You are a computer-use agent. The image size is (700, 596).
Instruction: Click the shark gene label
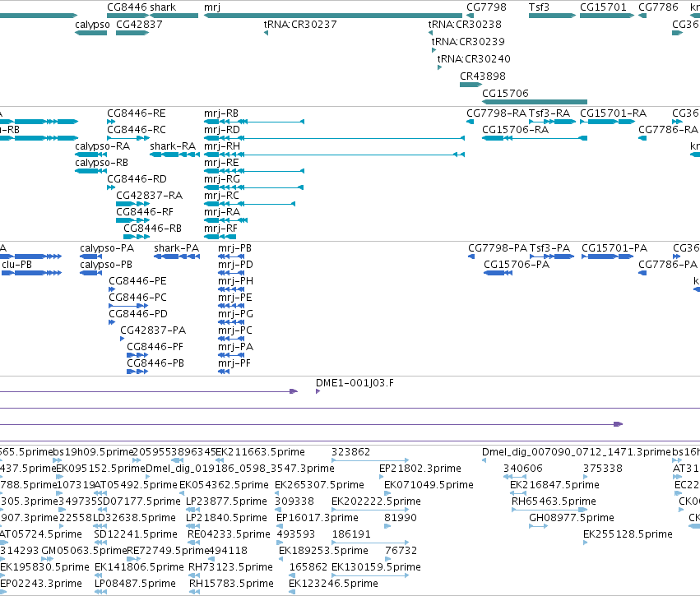(x=163, y=7)
